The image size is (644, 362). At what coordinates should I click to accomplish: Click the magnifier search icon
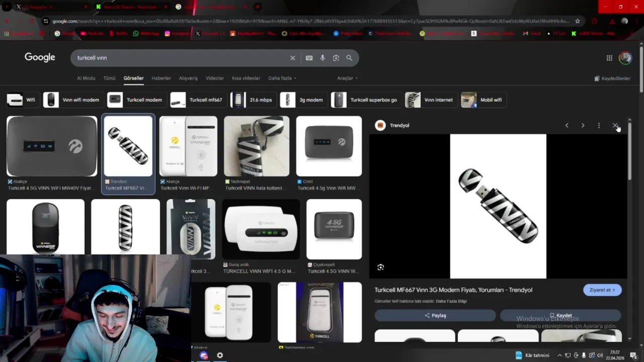point(349,58)
